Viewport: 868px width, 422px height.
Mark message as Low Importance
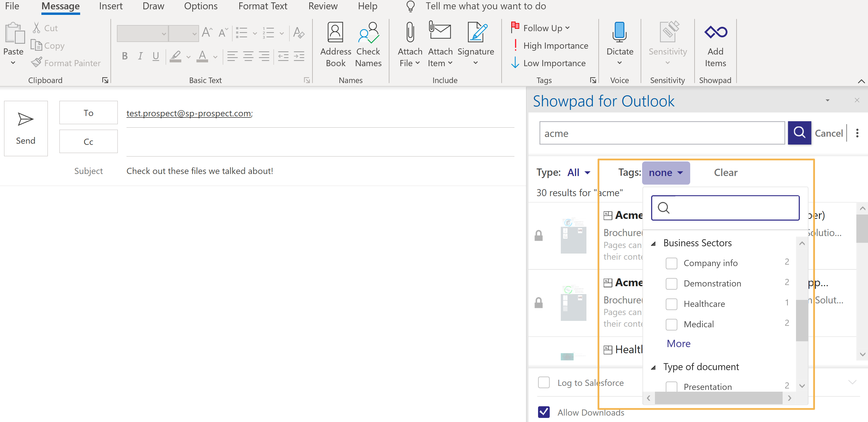(x=549, y=63)
